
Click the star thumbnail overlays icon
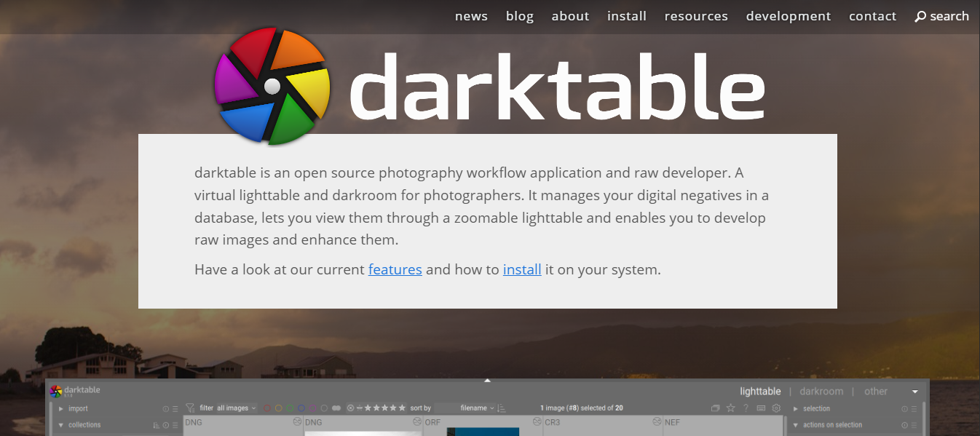coord(731,408)
